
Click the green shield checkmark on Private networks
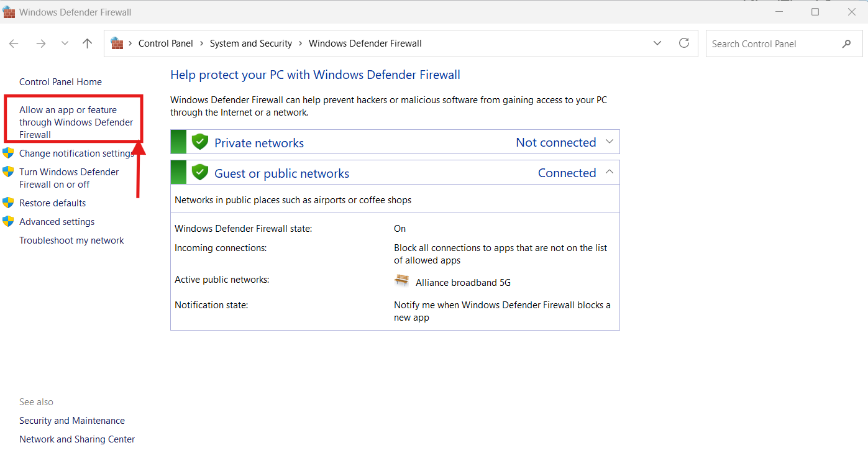(199, 142)
